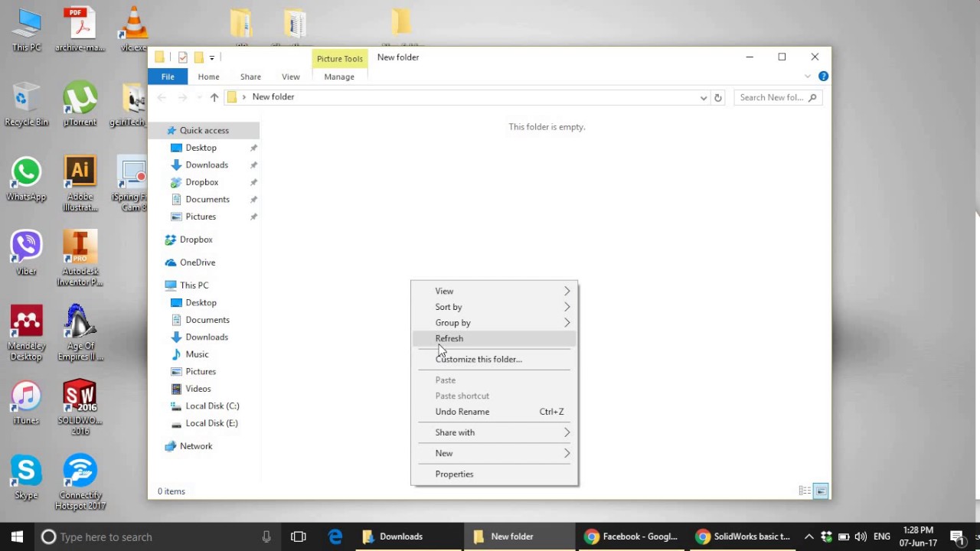Open the File menu in Explorer
The height and width of the screenshot is (551, 980).
pyautogui.click(x=168, y=77)
